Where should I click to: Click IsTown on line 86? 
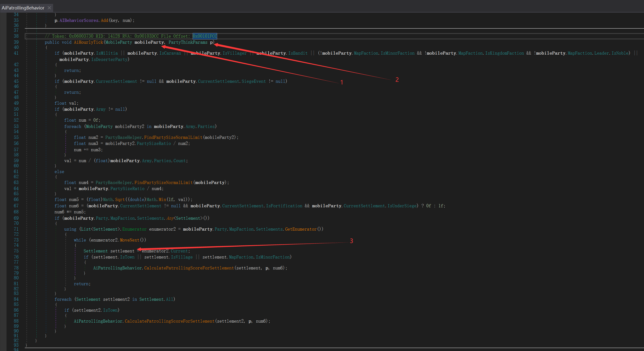tap(110, 310)
